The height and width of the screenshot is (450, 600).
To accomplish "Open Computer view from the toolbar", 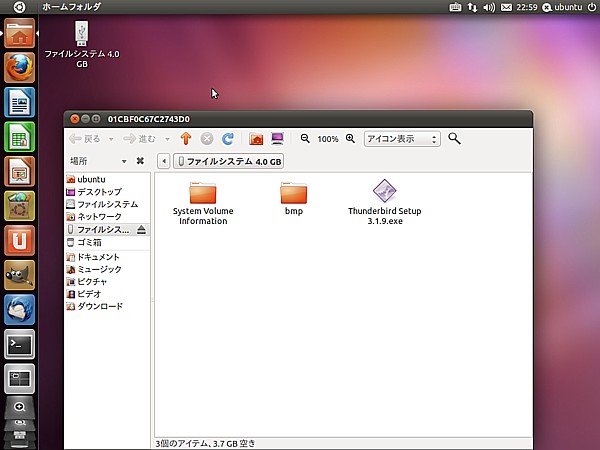I will [277, 139].
